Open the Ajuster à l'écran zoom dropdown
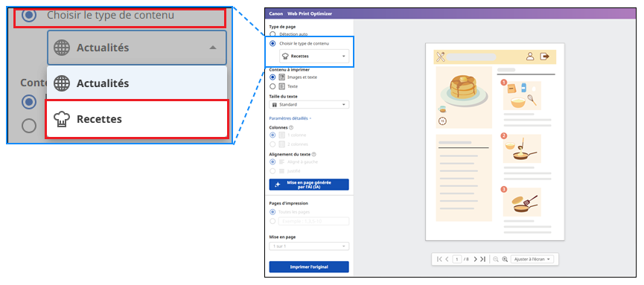644x285 pixels. coord(533,259)
